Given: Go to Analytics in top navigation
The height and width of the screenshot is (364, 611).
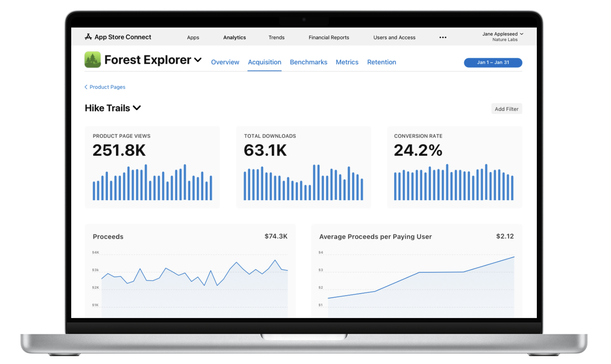Looking at the screenshot, I should tap(234, 37).
